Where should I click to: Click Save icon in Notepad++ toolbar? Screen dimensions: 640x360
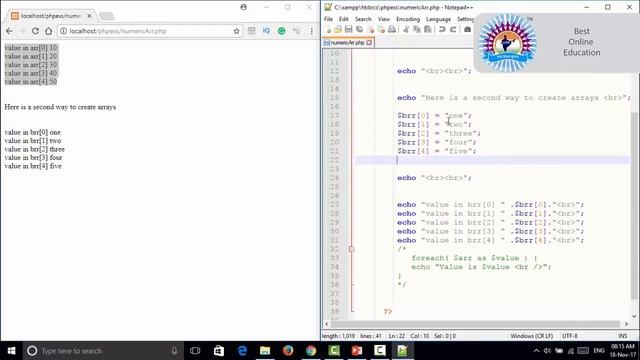349,29
